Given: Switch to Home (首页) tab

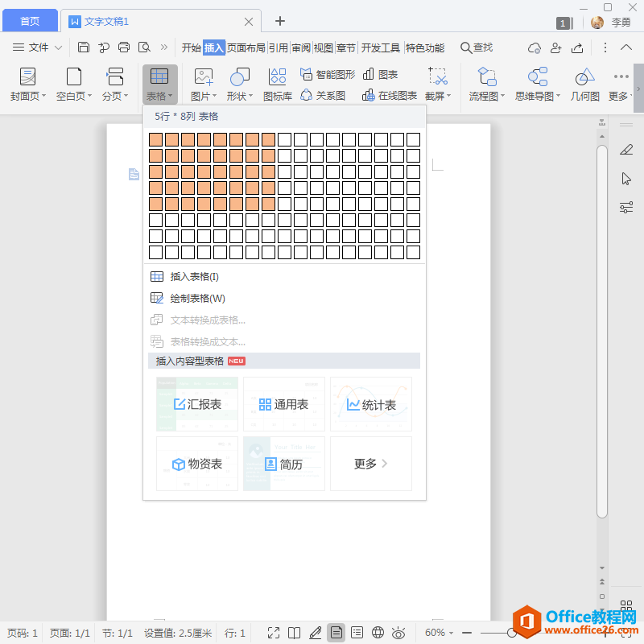Looking at the screenshot, I should 30,21.
